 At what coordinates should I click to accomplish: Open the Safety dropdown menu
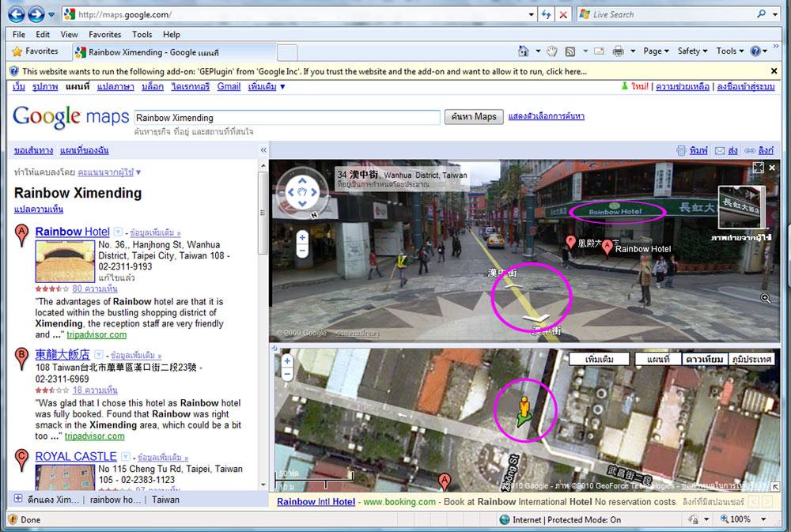(692, 51)
